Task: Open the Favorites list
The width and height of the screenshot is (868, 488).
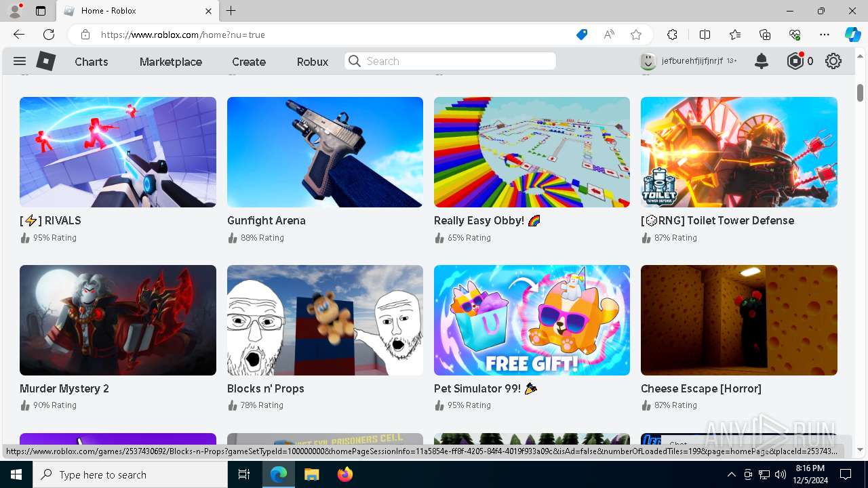Action: (x=735, y=35)
